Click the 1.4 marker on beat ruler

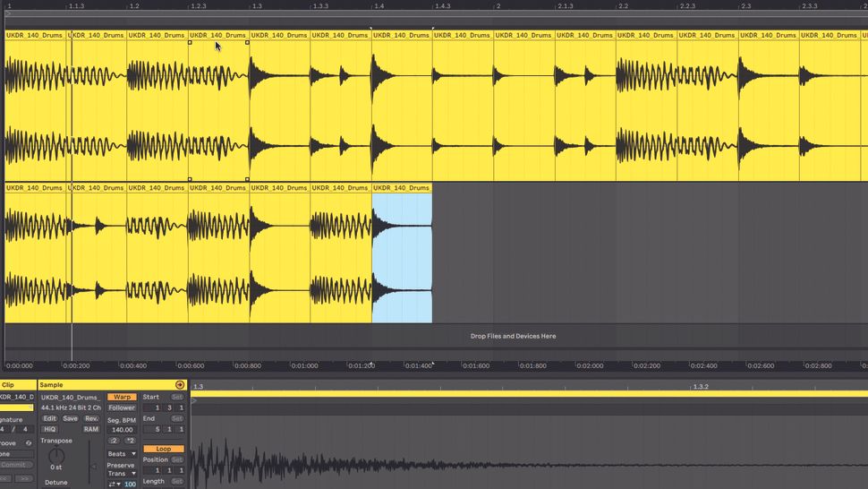point(379,6)
